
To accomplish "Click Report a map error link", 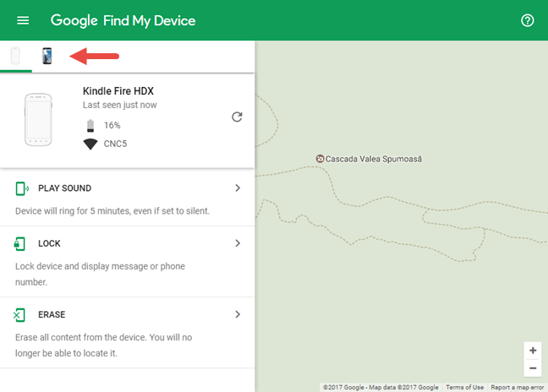I will click(x=518, y=387).
